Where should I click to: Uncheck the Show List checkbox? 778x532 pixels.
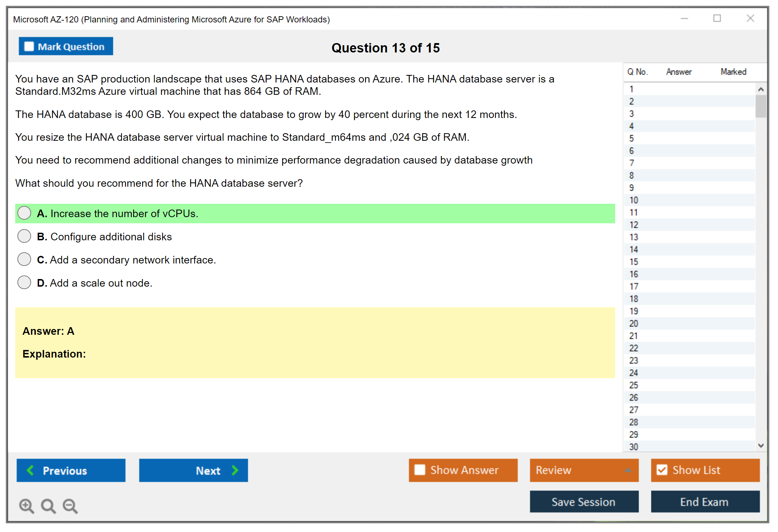(x=662, y=470)
